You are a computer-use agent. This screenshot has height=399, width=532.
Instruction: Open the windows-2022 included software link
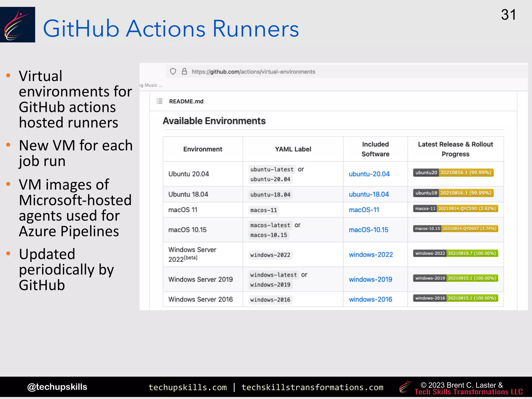[x=370, y=255]
